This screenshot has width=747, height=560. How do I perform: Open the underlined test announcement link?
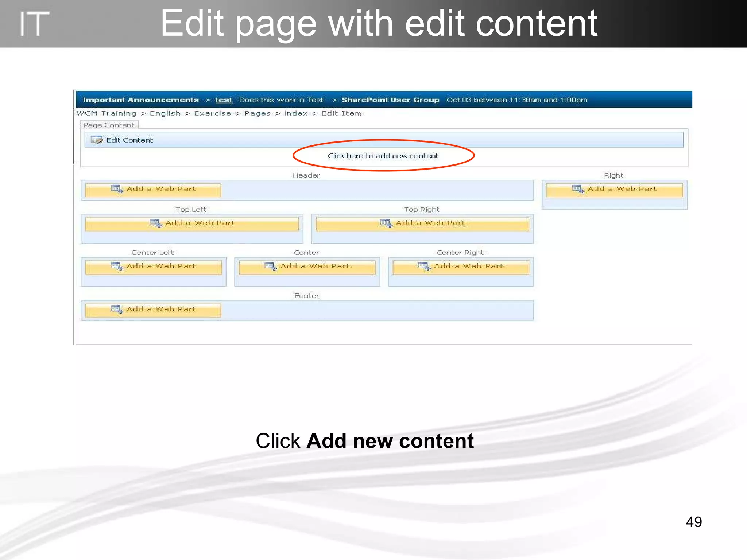coord(224,100)
